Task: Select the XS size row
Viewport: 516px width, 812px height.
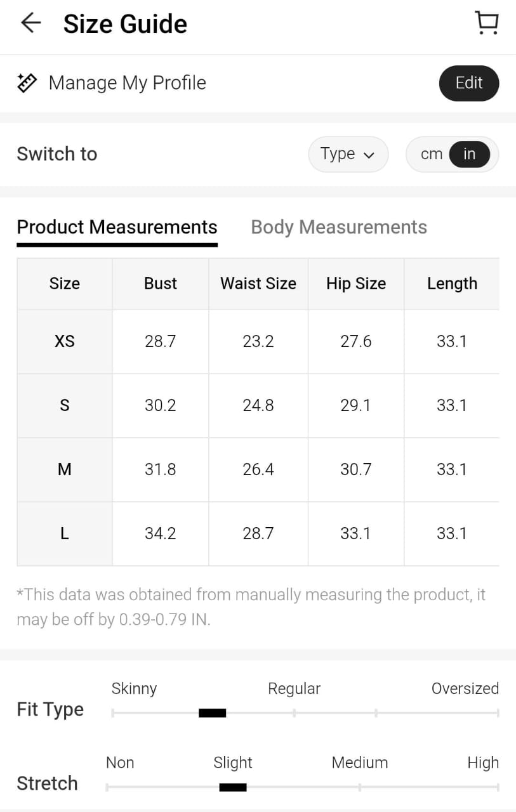Action: (x=65, y=341)
